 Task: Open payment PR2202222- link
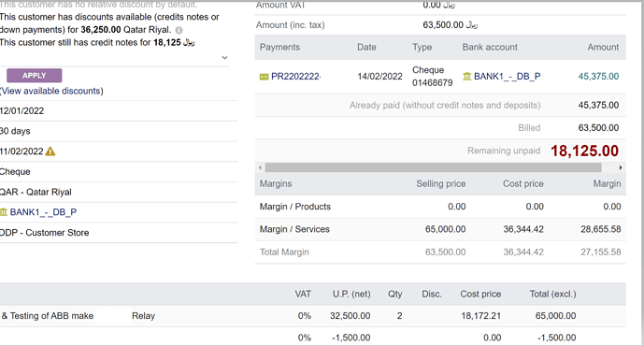click(x=296, y=77)
